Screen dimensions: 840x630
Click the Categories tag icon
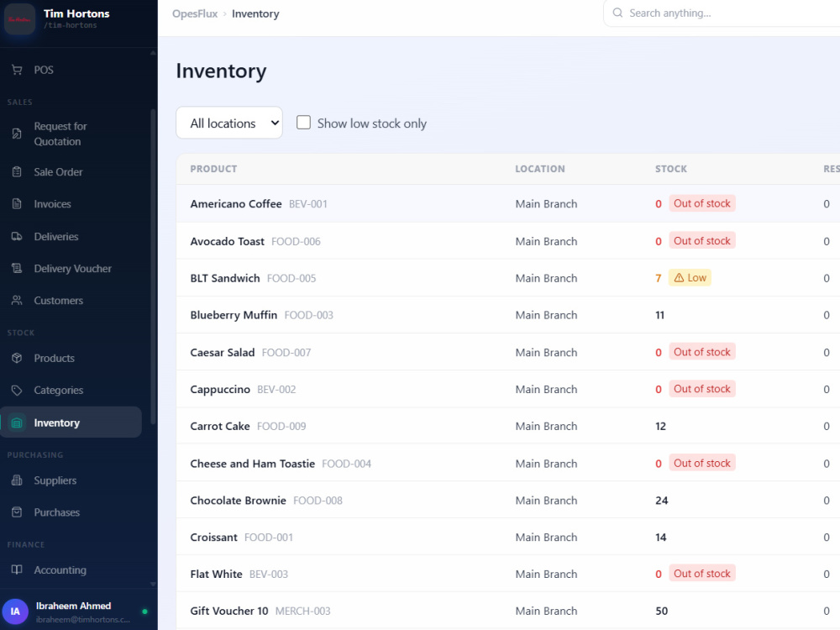[x=17, y=390]
